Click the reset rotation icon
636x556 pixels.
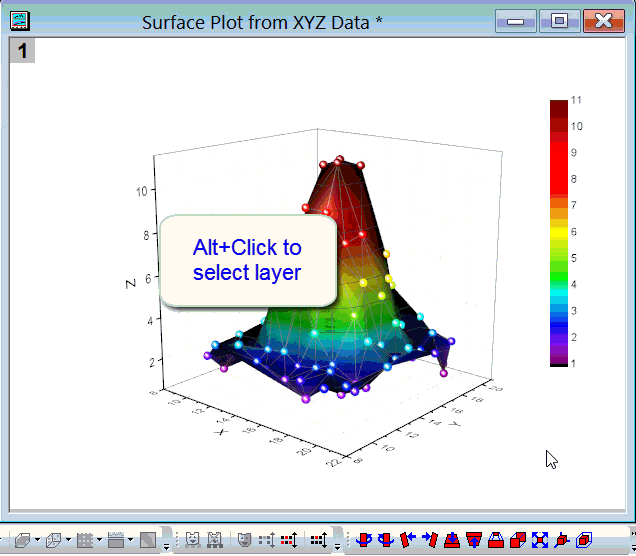click(x=562, y=540)
